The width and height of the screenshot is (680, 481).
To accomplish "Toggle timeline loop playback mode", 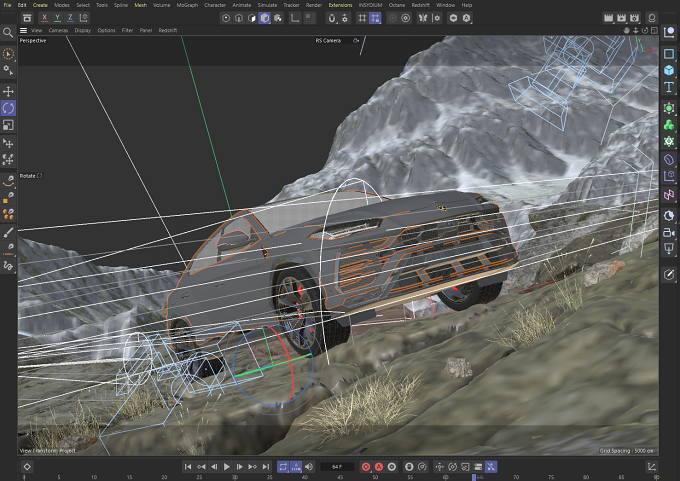I will pos(283,467).
